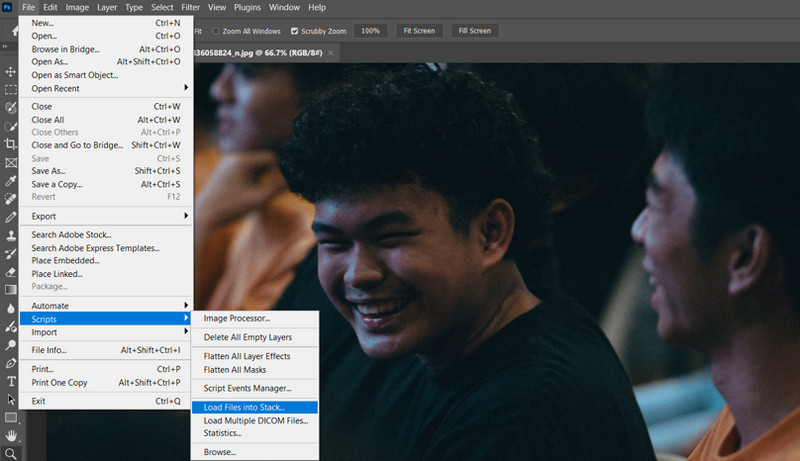Image resolution: width=800 pixels, height=461 pixels.
Task: Expand the tools panel double-arrow
Action: coord(5,46)
